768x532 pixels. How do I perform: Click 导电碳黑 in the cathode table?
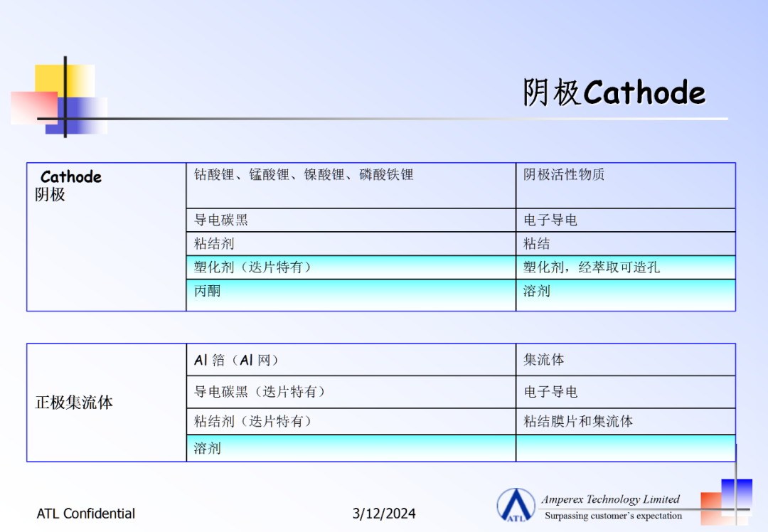(351, 220)
